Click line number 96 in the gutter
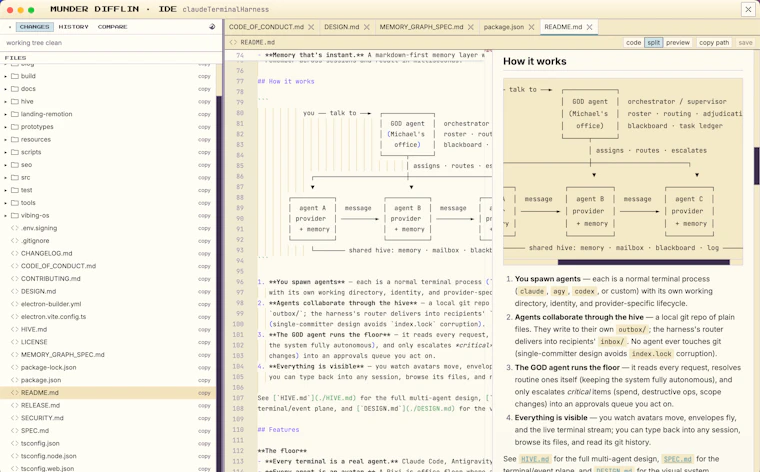The width and height of the screenshot is (760, 472). point(239,282)
